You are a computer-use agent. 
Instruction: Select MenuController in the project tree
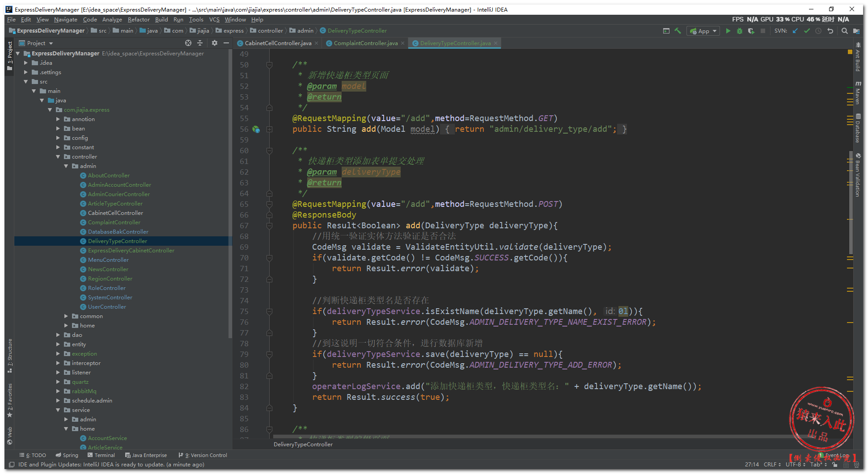(x=108, y=260)
